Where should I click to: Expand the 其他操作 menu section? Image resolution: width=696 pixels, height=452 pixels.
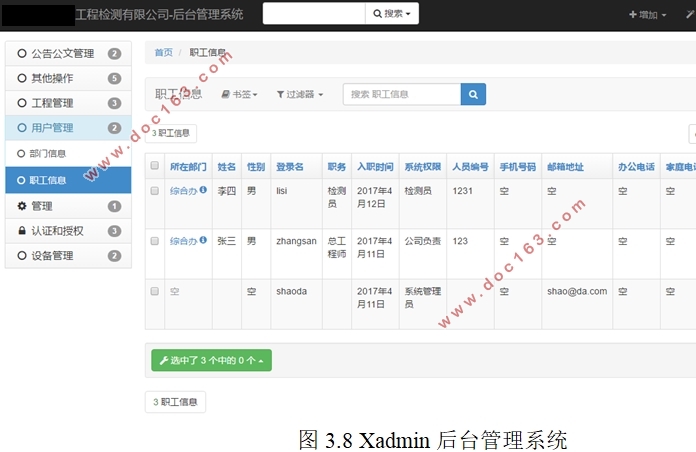click(x=68, y=79)
